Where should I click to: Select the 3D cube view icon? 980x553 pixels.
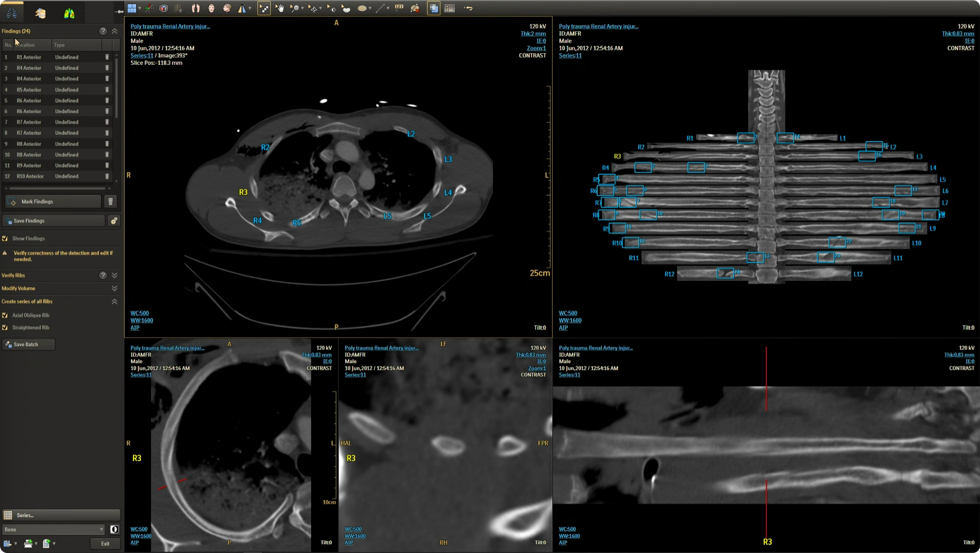point(164,8)
